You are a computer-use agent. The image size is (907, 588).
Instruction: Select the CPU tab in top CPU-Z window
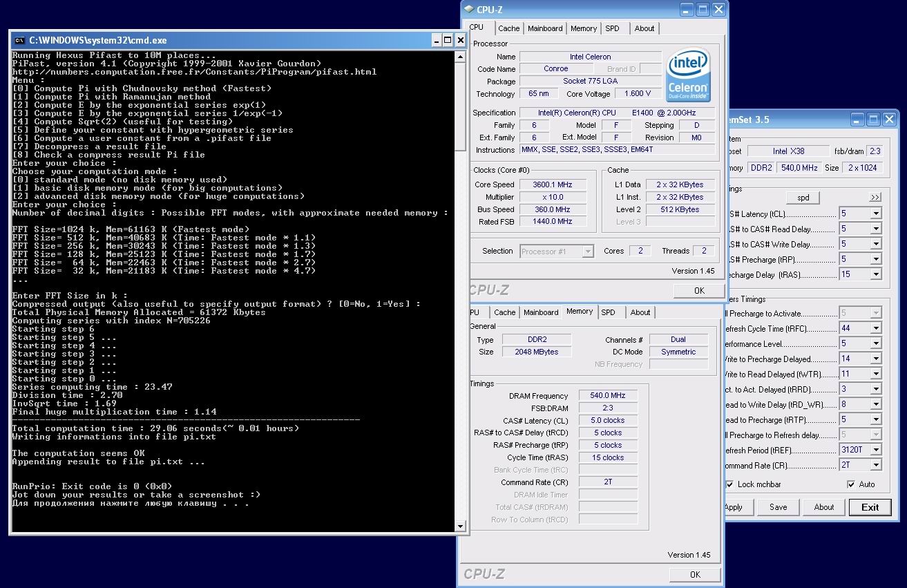[x=477, y=27]
